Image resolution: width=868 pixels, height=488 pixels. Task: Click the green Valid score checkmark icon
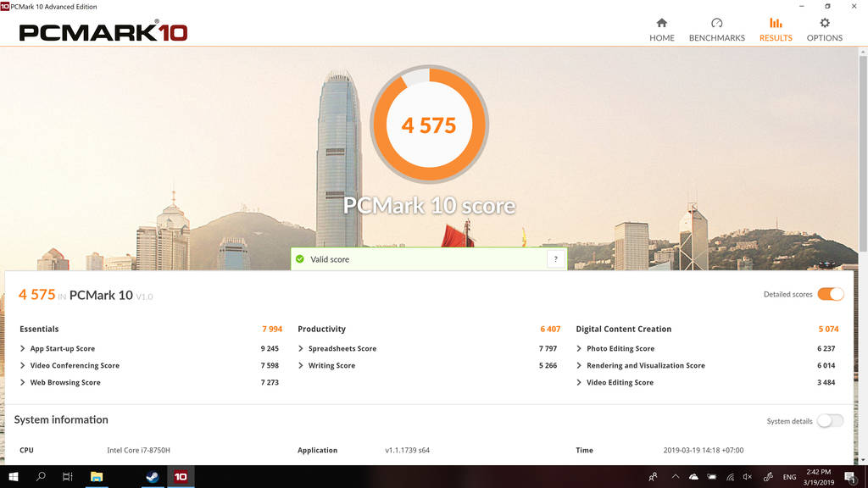click(x=300, y=259)
